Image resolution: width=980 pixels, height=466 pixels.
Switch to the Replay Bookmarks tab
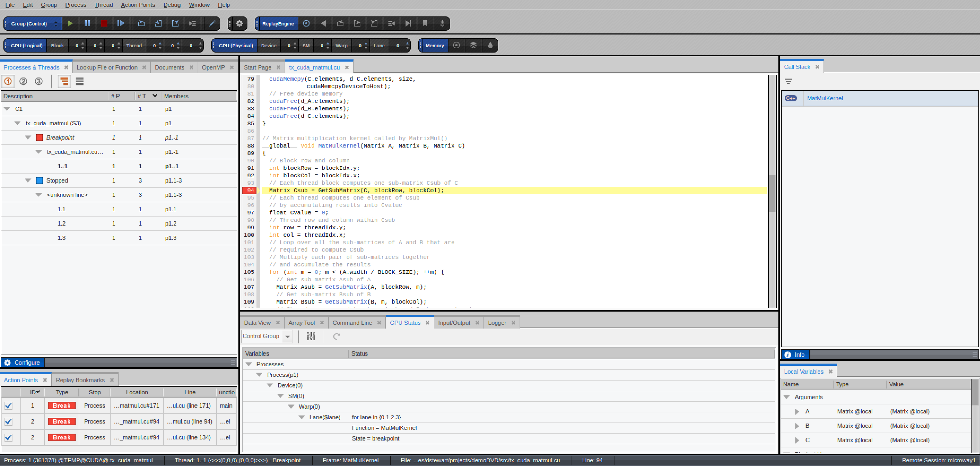(x=80, y=380)
